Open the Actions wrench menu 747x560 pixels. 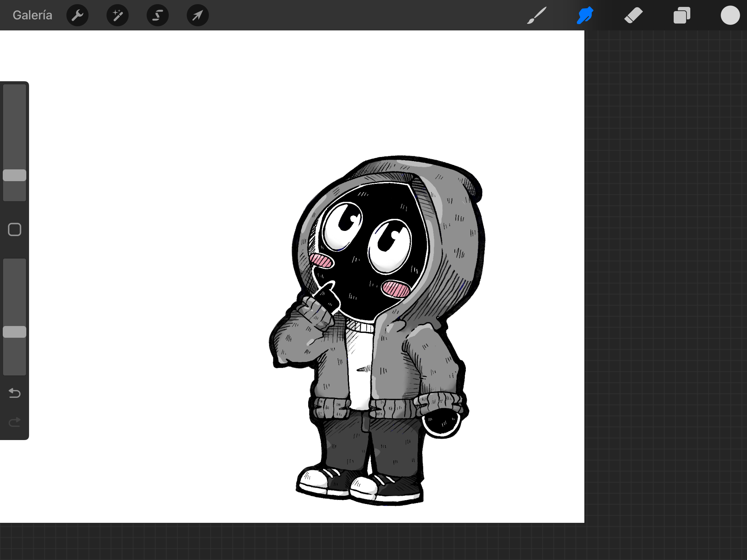[x=77, y=15]
